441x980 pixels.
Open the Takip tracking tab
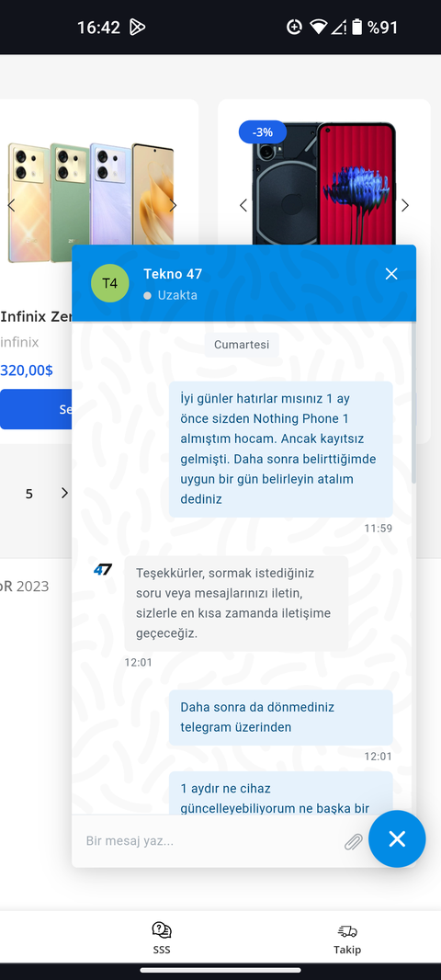click(x=347, y=938)
